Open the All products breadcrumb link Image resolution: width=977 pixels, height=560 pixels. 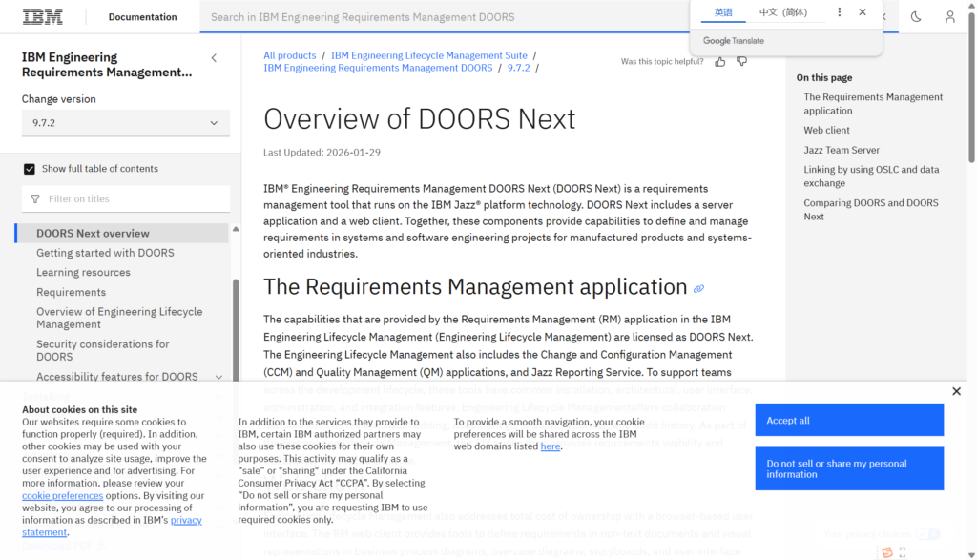pyautogui.click(x=289, y=55)
